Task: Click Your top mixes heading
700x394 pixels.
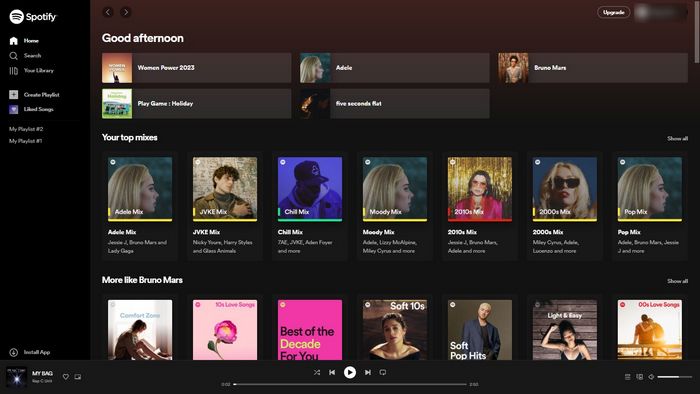Action: 129,137
